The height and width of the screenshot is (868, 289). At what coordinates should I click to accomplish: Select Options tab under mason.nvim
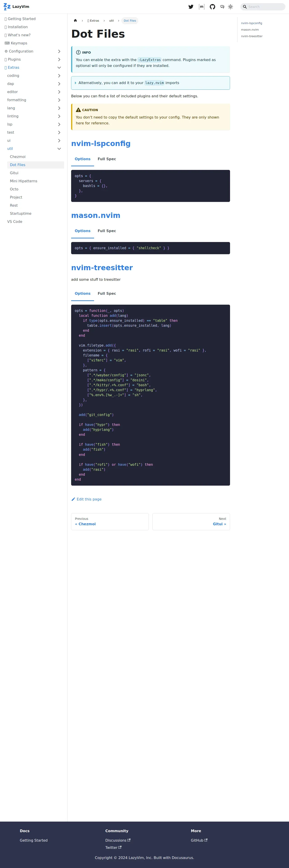(x=82, y=231)
